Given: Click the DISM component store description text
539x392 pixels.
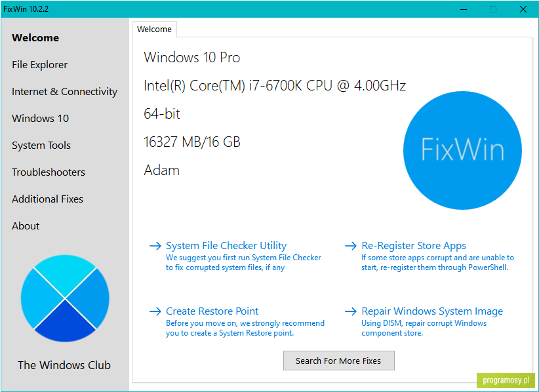Looking at the screenshot, I should [424, 328].
